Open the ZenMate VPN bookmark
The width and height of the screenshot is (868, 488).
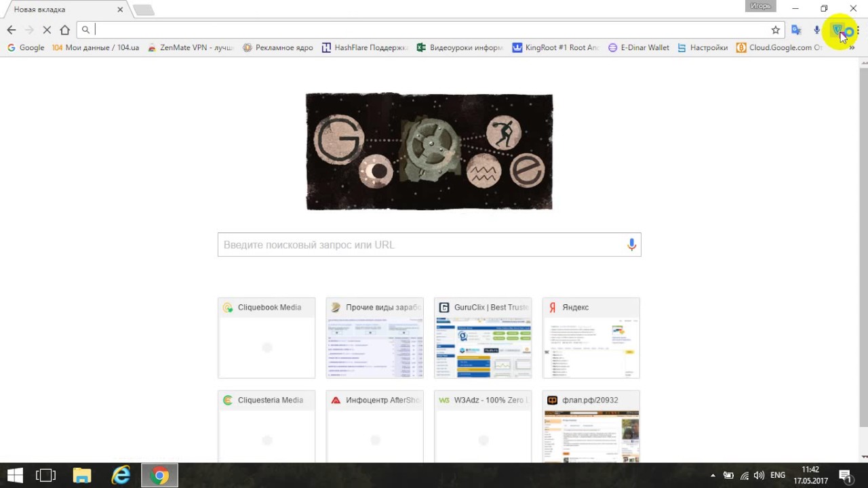pyautogui.click(x=190, y=48)
